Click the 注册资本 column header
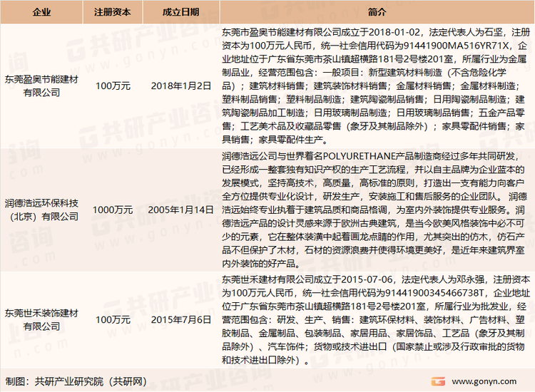This screenshot has height=392, width=535. [x=113, y=12]
